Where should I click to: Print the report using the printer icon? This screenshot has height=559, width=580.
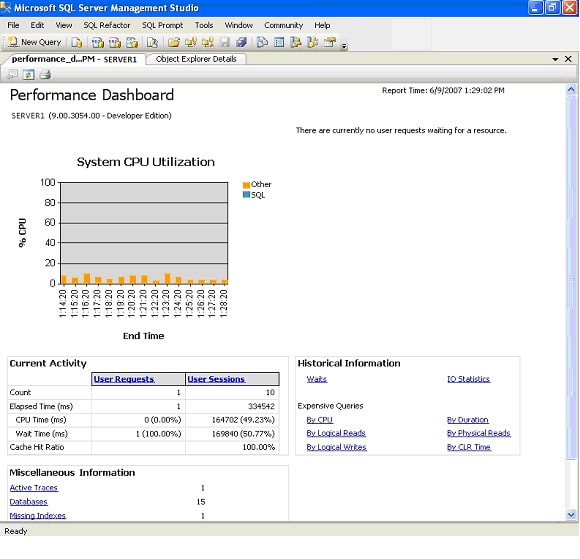pyautogui.click(x=45, y=75)
